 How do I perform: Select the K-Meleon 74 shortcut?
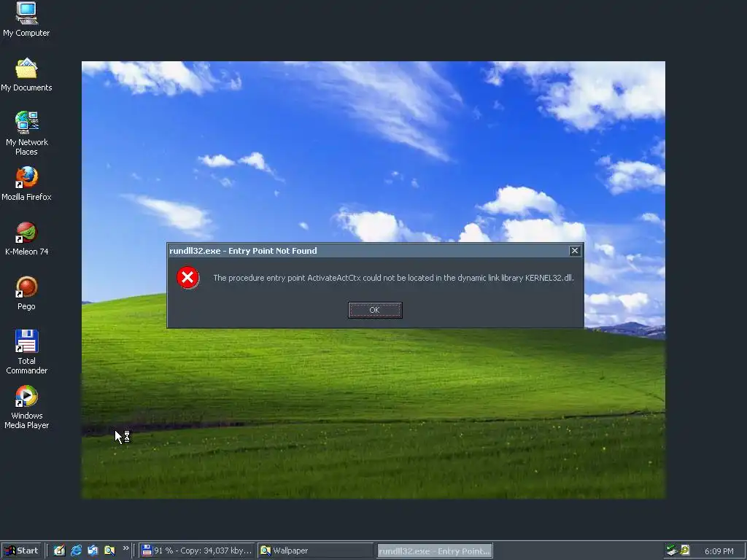pyautogui.click(x=26, y=238)
